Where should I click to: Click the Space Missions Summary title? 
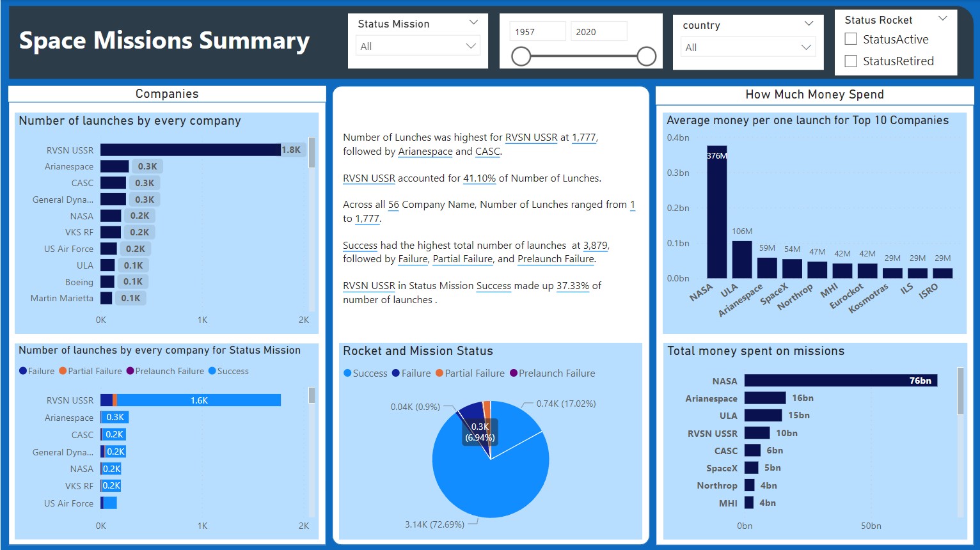pyautogui.click(x=164, y=40)
